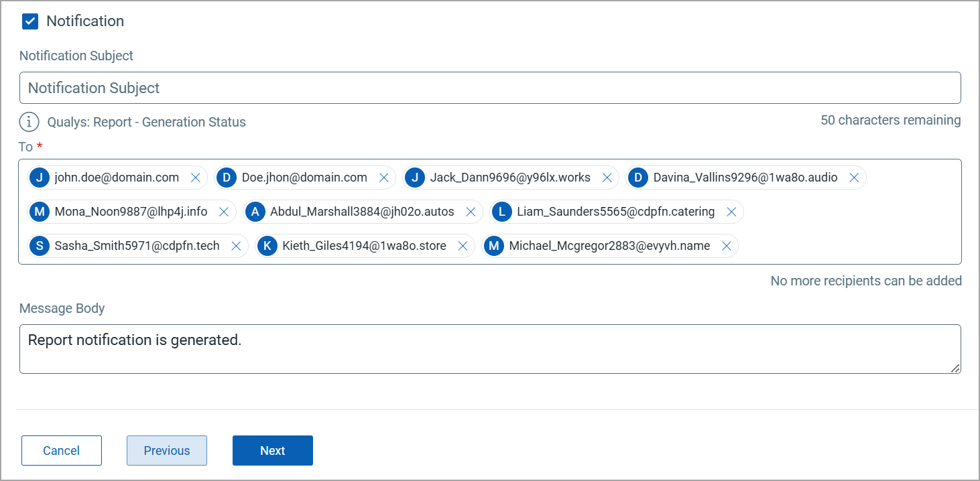Click the D avatar of Doe.jhon@domain.com
The width and height of the screenshot is (980, 481).
coord(227,178)
